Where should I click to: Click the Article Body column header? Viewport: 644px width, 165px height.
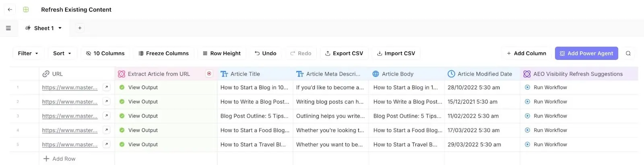pyautogui.click(x=407, y=74)
